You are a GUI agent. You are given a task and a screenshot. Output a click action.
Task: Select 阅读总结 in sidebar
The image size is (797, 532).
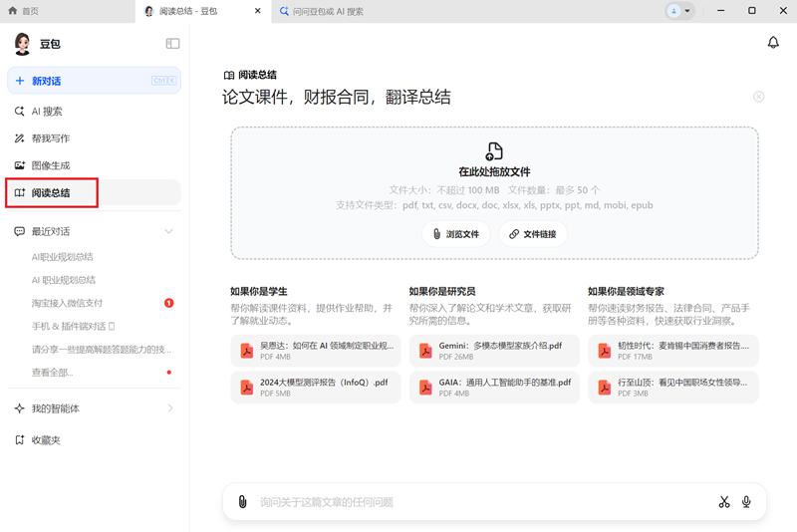(94, 192)
